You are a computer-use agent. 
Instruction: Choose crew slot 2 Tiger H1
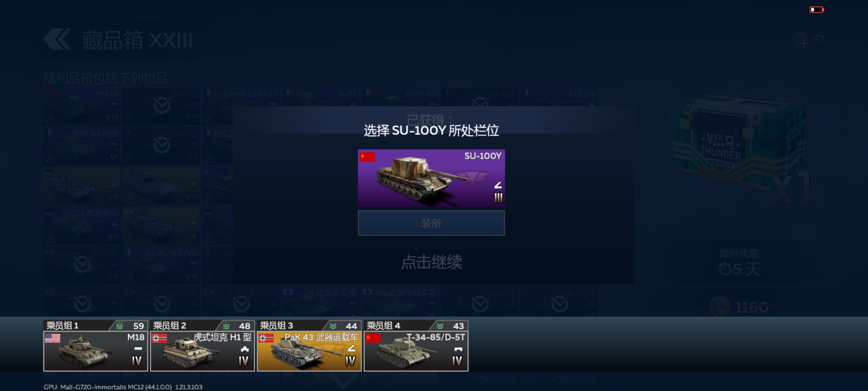(x=202, y=346)
